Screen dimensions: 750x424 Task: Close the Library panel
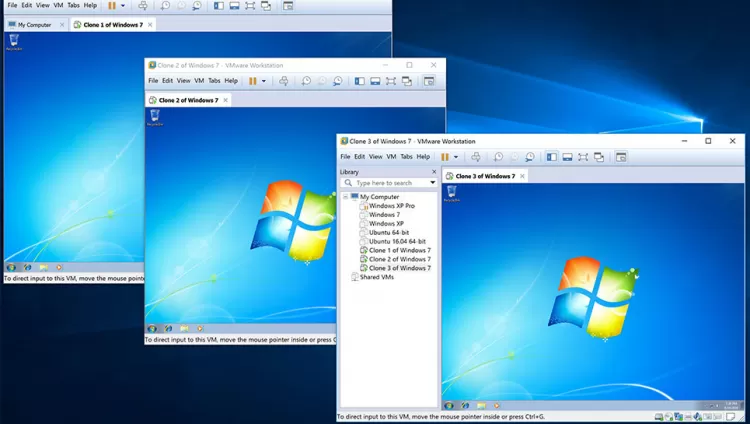[x=433, y=172]
